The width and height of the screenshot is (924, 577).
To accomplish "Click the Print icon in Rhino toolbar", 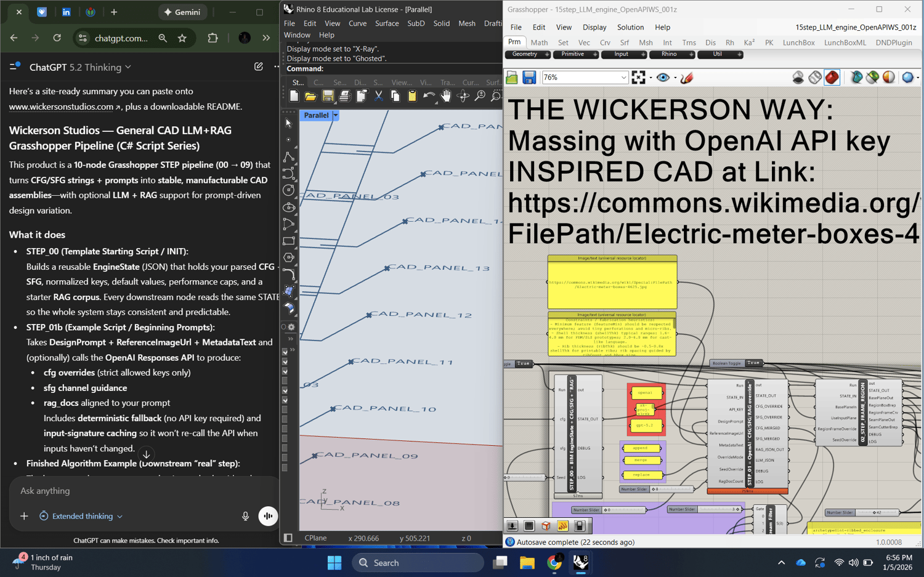I will 344,96.
